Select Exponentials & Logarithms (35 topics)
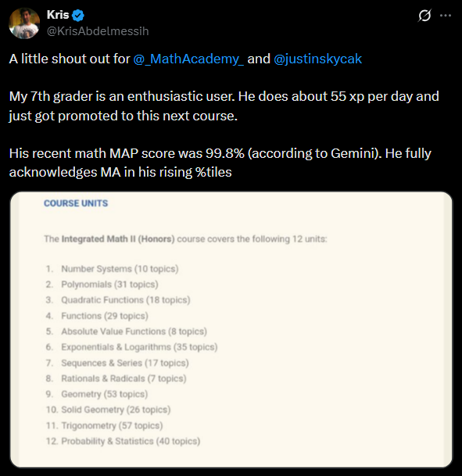This screenshot has width=462, height=476. pos(139,347)
